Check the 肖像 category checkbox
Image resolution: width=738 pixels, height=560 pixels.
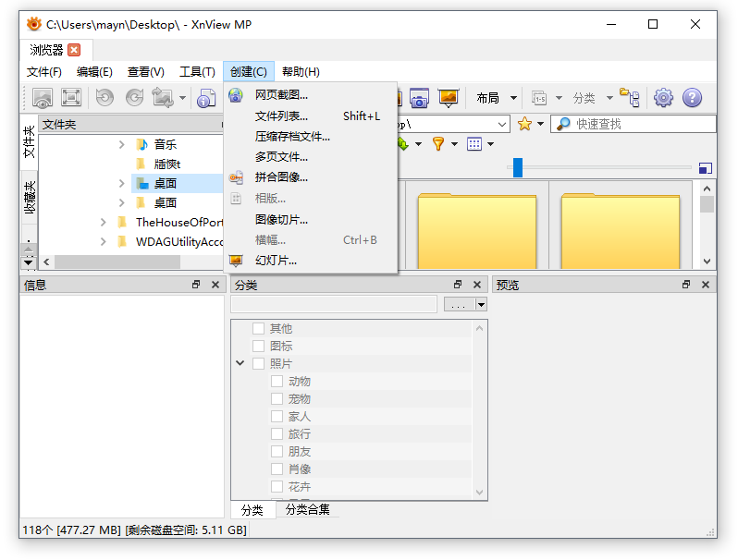coord(277,469)
